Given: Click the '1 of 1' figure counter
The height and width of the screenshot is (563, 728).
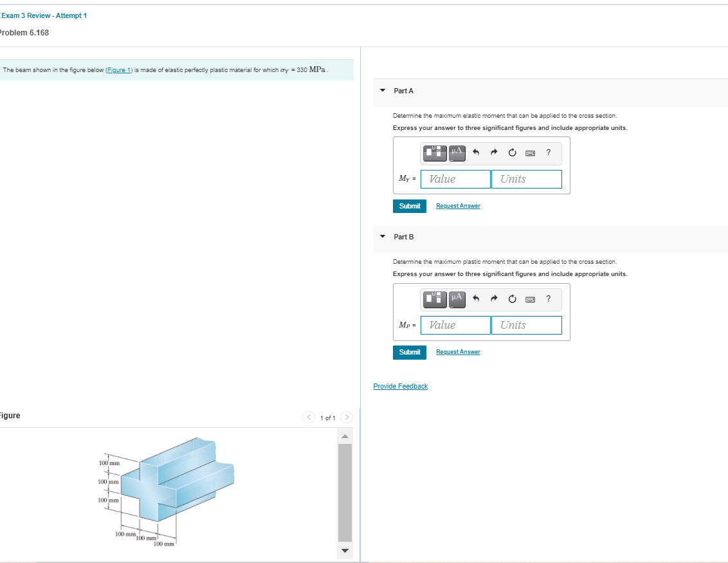Looking at the screenshot, I should [x=328, y=418].
